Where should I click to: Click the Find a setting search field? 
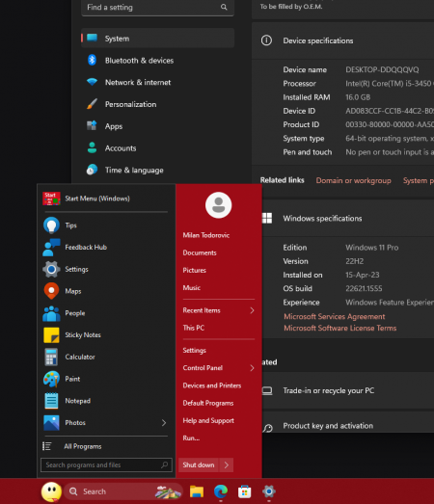pyautogui.click(x=157, y=8)
